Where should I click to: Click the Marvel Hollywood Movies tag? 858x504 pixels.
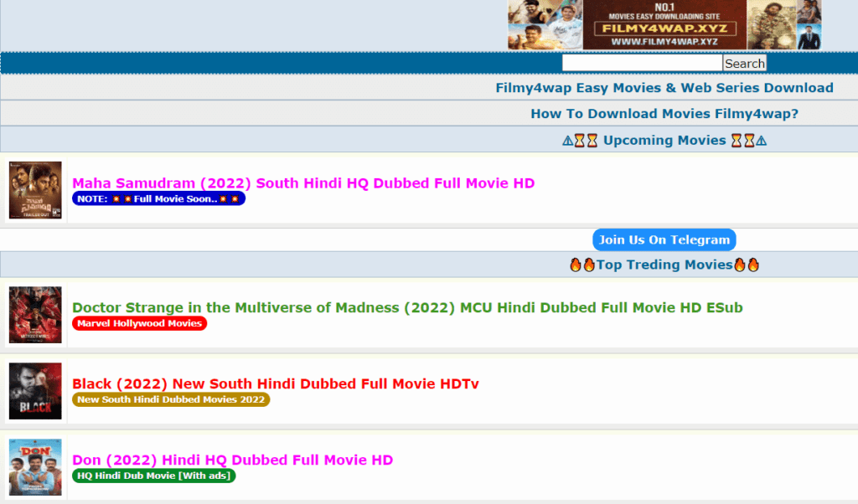click(x=140, y=324)
